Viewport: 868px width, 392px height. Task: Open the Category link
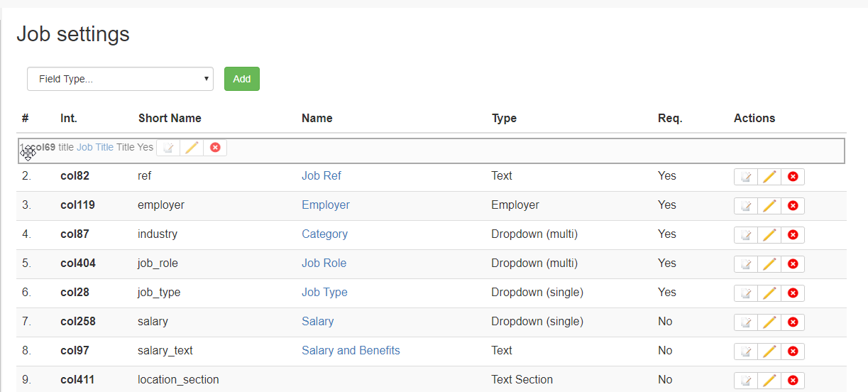[324, 234]
